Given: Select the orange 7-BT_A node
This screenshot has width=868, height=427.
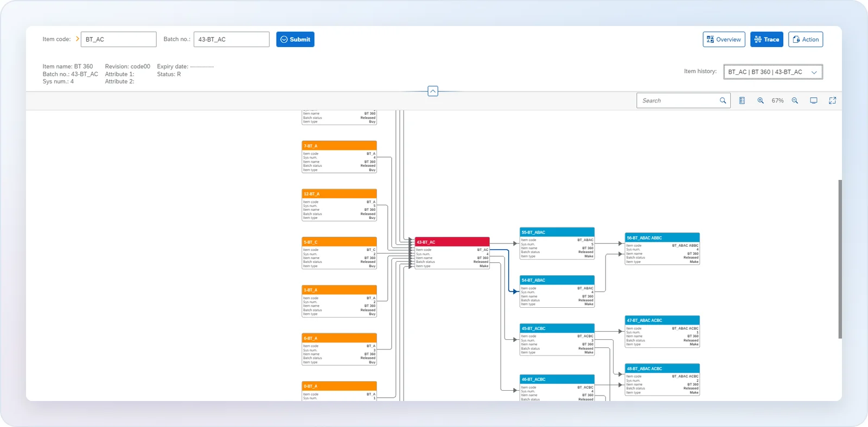Looking at the screenshot, I should (339, 157).
